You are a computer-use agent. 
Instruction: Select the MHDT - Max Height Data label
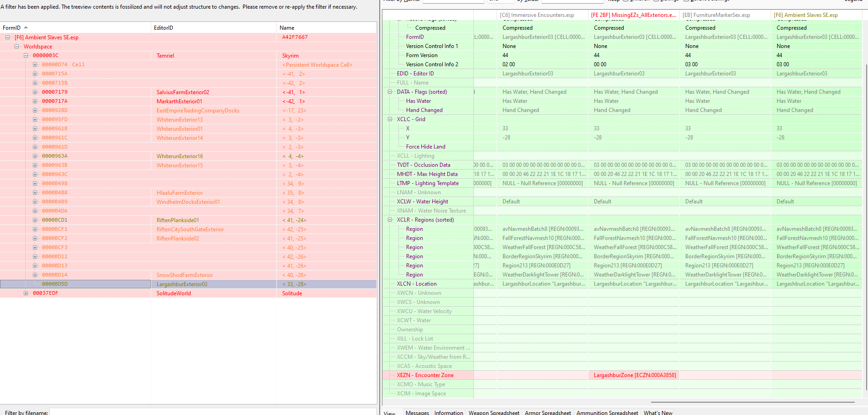point(427,174)
